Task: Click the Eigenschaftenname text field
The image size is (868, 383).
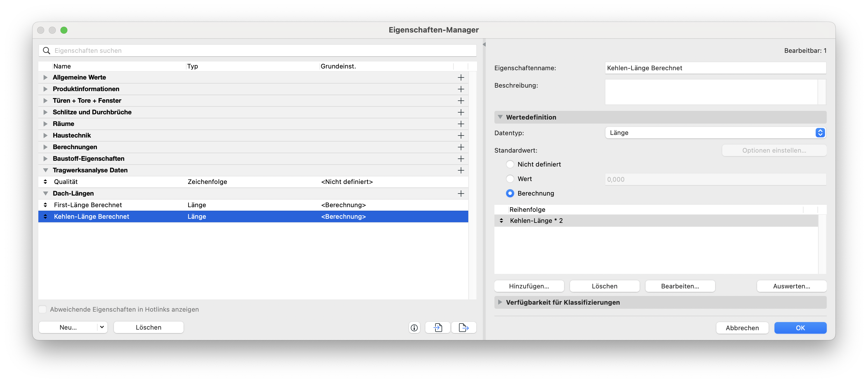Action: click(715, 68)
